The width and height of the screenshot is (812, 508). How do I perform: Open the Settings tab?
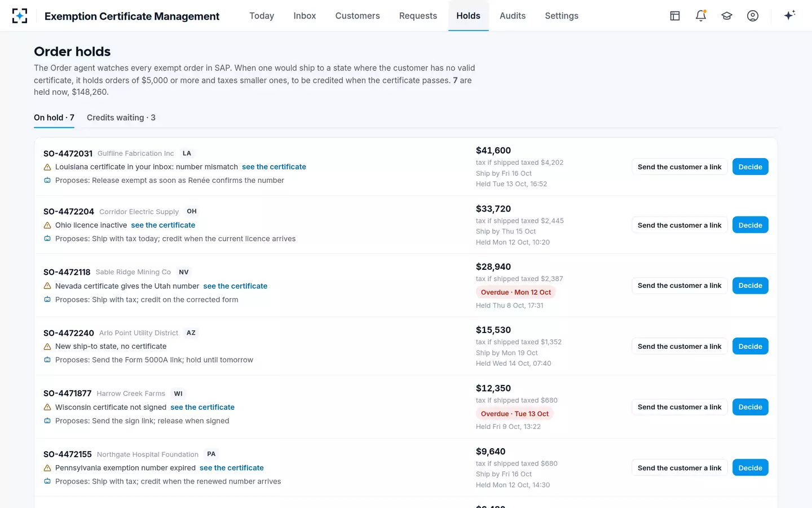click(562, 16)
